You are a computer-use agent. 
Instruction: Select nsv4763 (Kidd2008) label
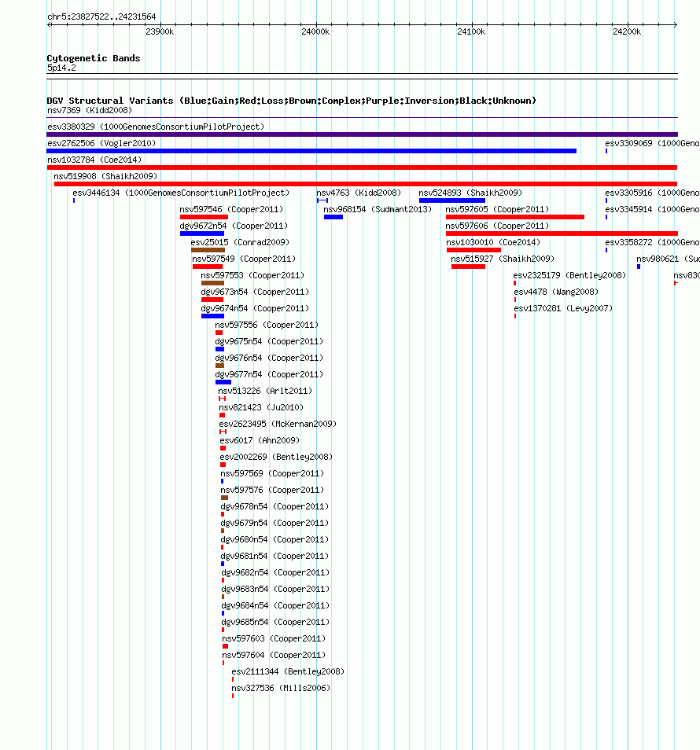[359, 193]
